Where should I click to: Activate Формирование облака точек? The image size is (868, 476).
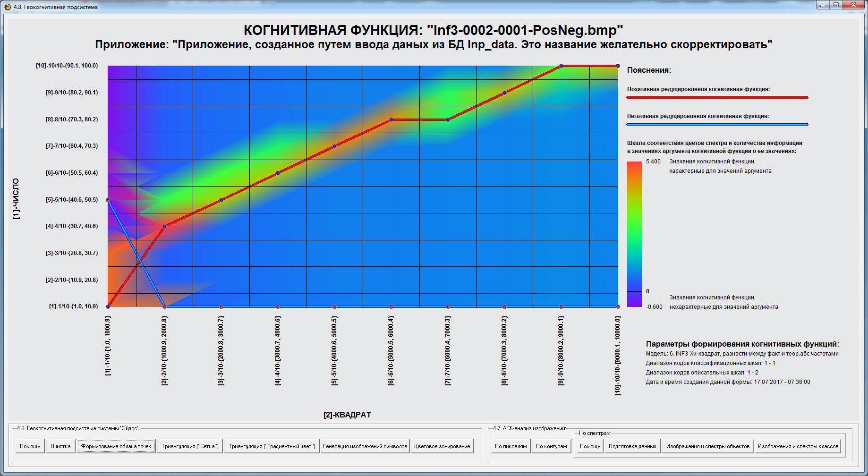tap(116, 446)
